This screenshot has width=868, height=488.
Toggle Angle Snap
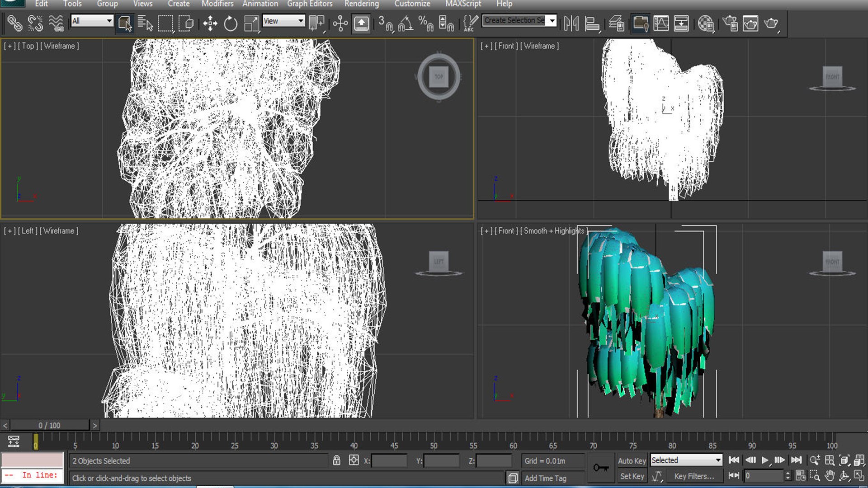pyautogui.click(x=406, y=23)
